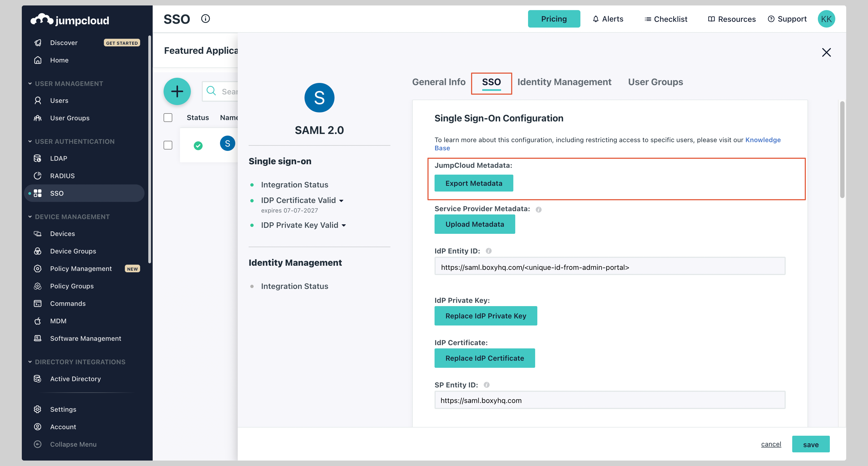Image resolution: width=868 pixels, height=466 pixels.
Task: Click the Discover compass icon
Action: point(38,43)
